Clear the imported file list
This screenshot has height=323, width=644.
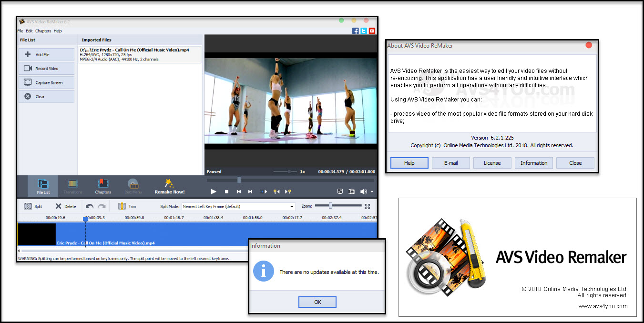[x=46, y=96]
